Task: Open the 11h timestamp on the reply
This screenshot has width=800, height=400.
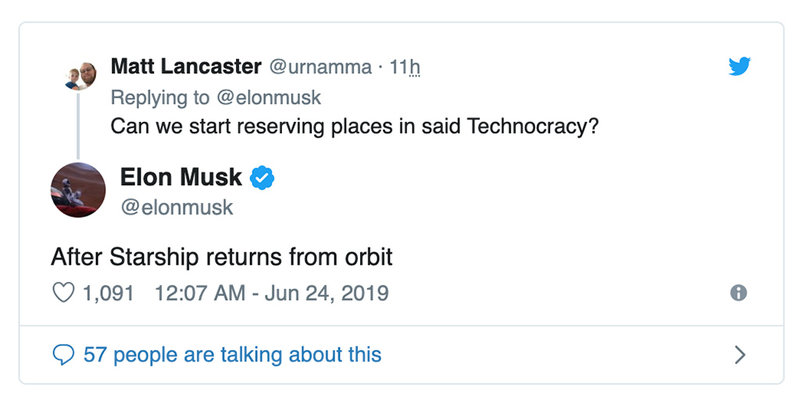Action: click(405, 67)
